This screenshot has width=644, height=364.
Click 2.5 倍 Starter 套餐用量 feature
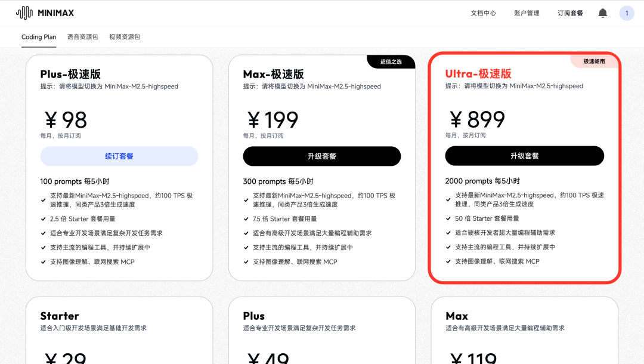coord(82,219)
